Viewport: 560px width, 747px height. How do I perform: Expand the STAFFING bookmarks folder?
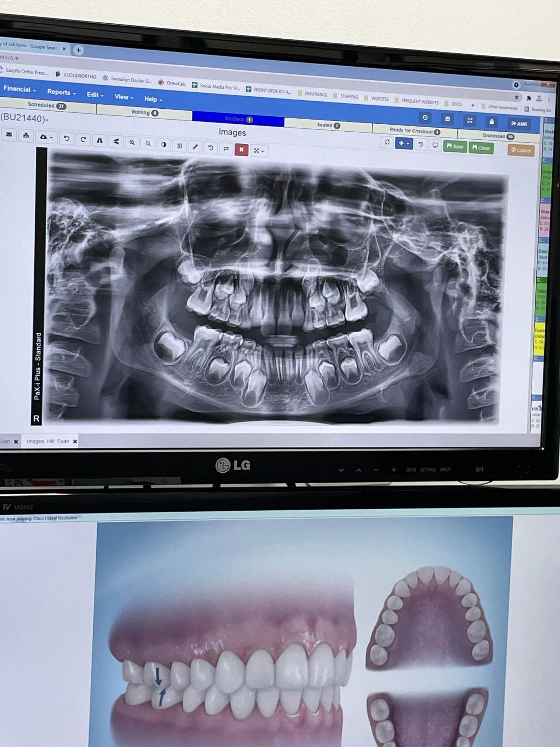346,96
